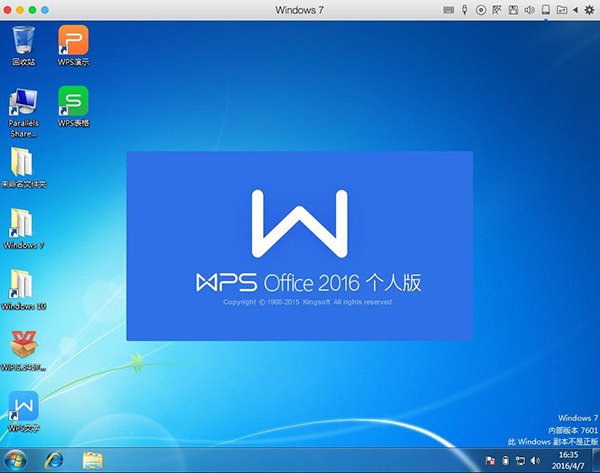This screenshot has height=473, width=600.
Task: Click Parallels floppy disk icon
Action: [x=513, y=10]
